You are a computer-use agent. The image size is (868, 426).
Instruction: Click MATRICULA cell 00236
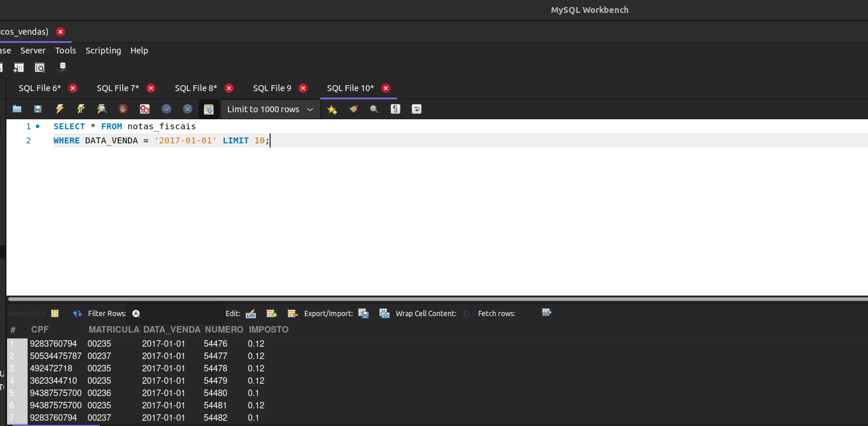click(99, 393)
